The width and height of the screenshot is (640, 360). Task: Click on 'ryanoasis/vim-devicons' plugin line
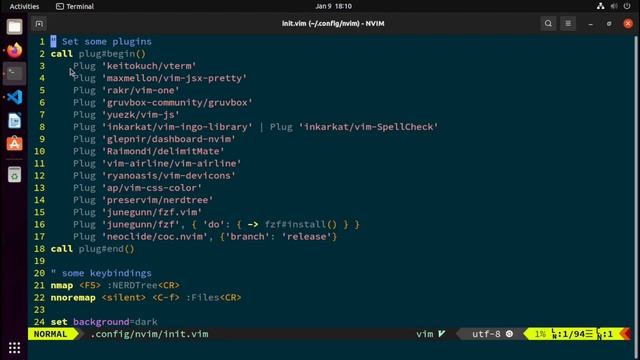tap(154, 176)
